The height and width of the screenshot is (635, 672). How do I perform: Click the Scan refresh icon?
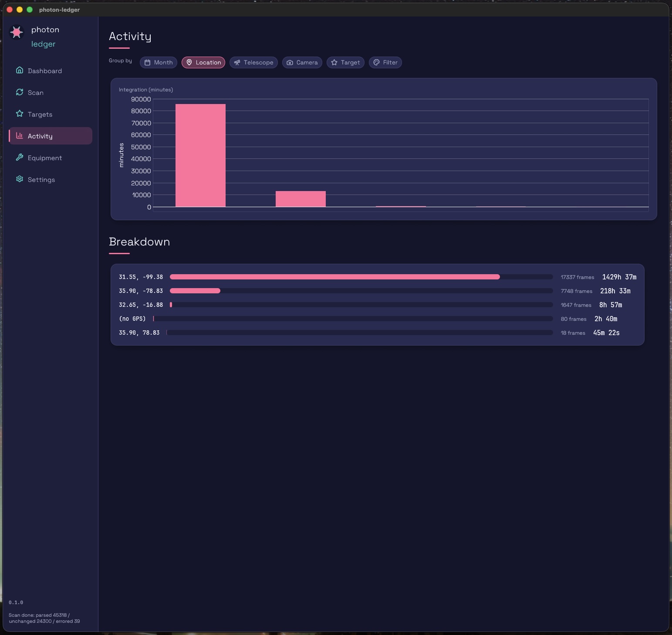20,92
